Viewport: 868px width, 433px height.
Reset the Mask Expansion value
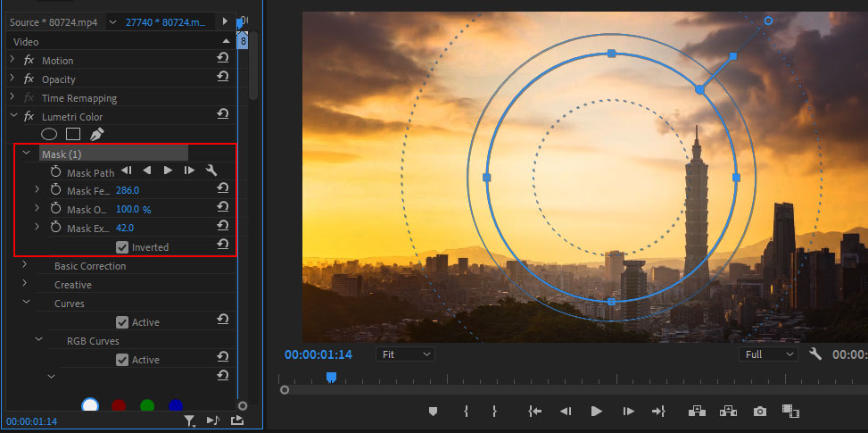(x=222, y=226)
